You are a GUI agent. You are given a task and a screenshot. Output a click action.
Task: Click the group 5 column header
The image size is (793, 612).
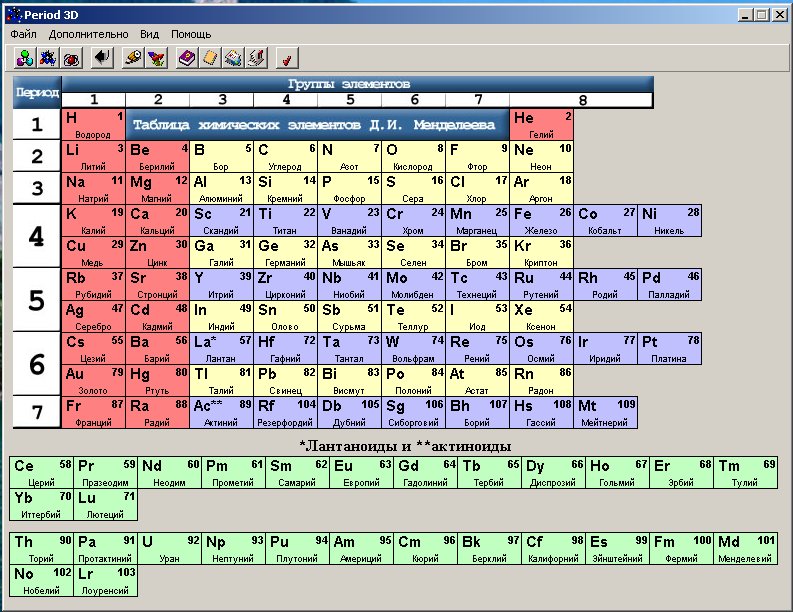point(350,100)
